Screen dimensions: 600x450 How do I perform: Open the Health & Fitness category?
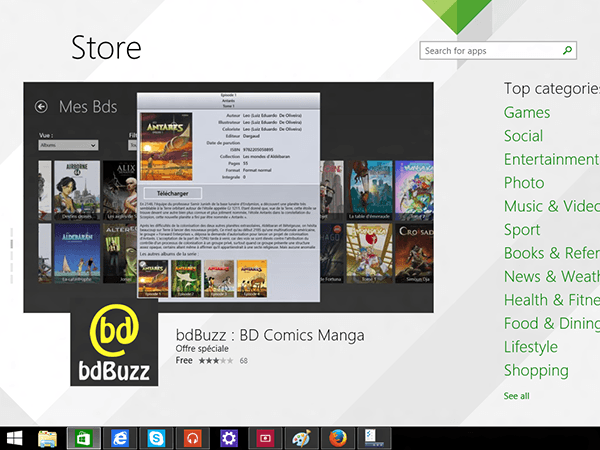click(551, 300)
